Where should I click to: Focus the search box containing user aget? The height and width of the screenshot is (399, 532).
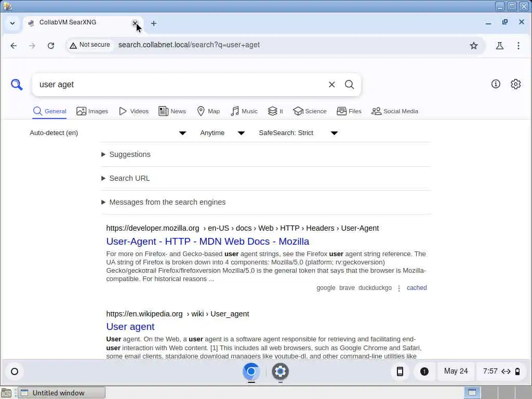tap(180, 85)
